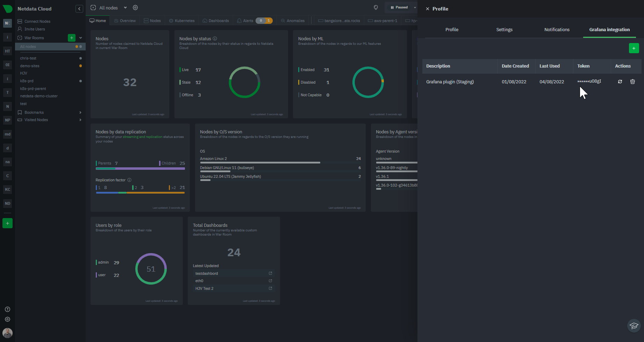Screen dimensions: 644x342
Task: Click the Nodes by status donut chart
Action: click(244, 82)
